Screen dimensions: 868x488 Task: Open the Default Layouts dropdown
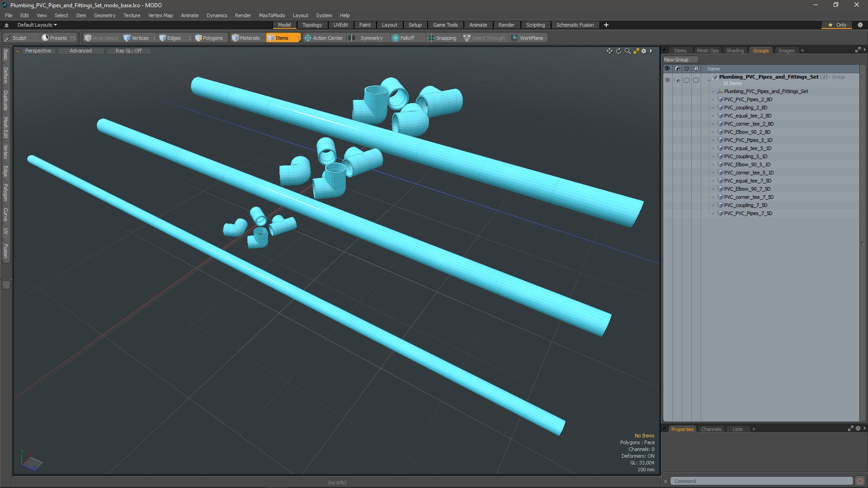(x=37, y=25)
